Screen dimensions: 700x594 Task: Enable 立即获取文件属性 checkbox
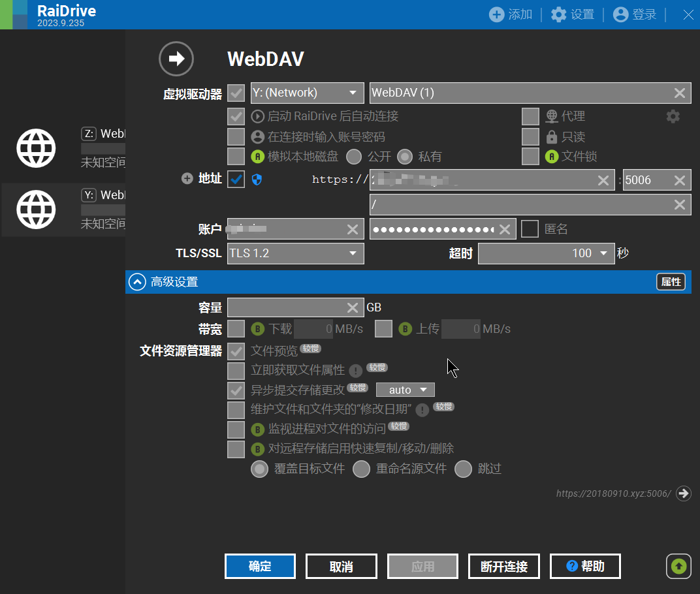(236, 371)
